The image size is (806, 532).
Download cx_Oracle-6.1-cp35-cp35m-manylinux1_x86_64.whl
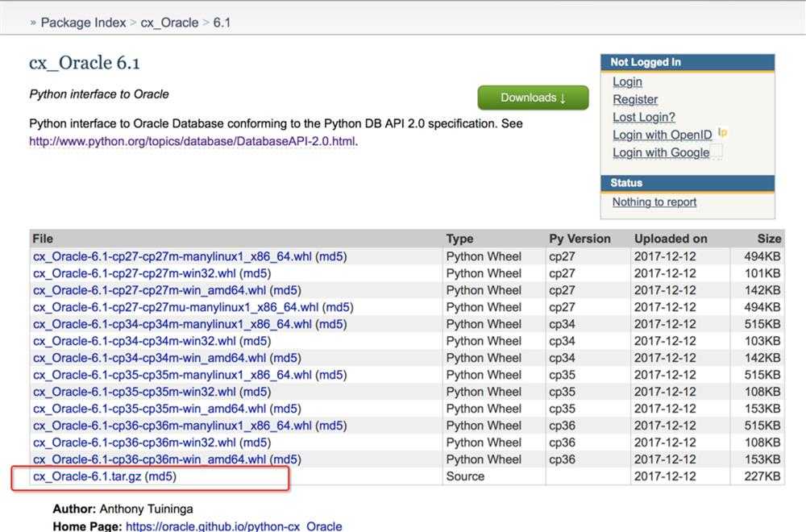click(x=172, y=375)
